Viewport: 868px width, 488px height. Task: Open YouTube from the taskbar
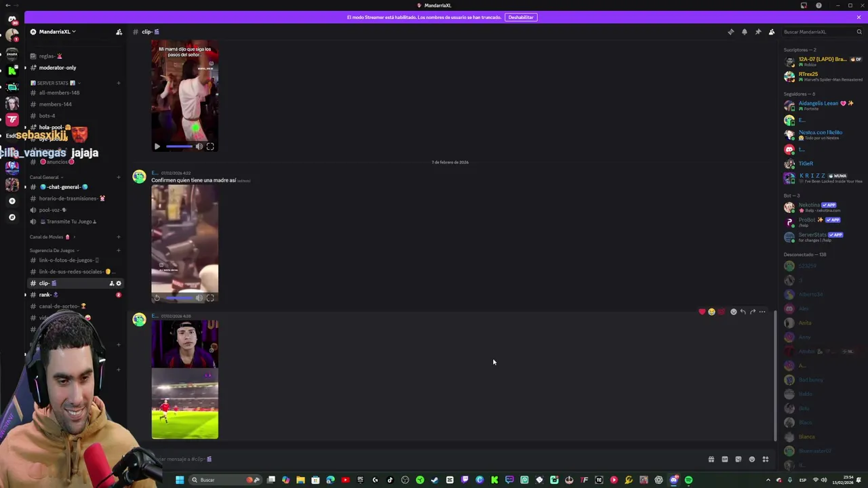345,480
